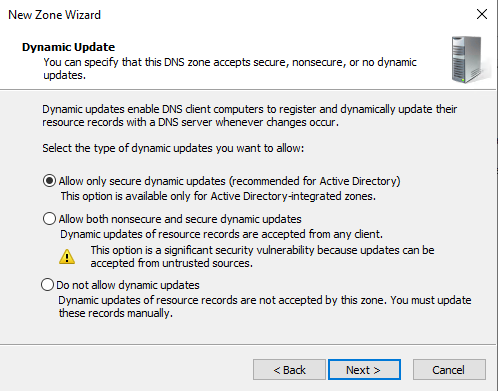Close the wizard using the X button
The width and height of the screenshot is (498, 391).
point(482,14)
